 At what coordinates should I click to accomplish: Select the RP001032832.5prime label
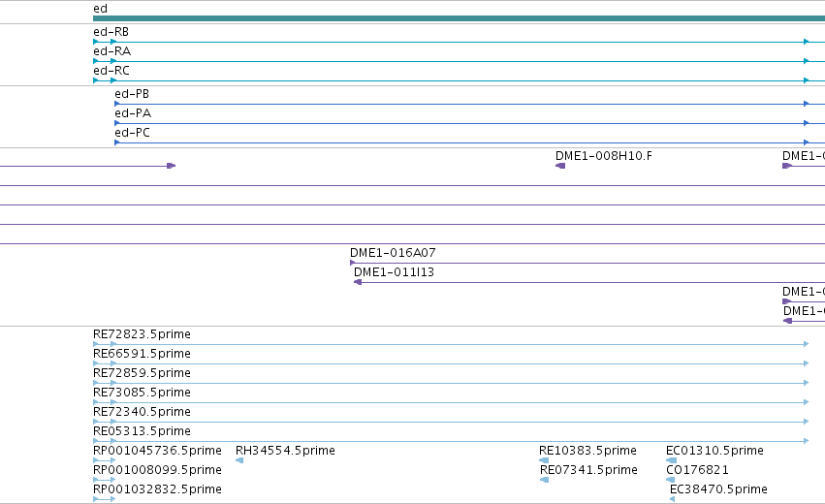click(157, 489)
